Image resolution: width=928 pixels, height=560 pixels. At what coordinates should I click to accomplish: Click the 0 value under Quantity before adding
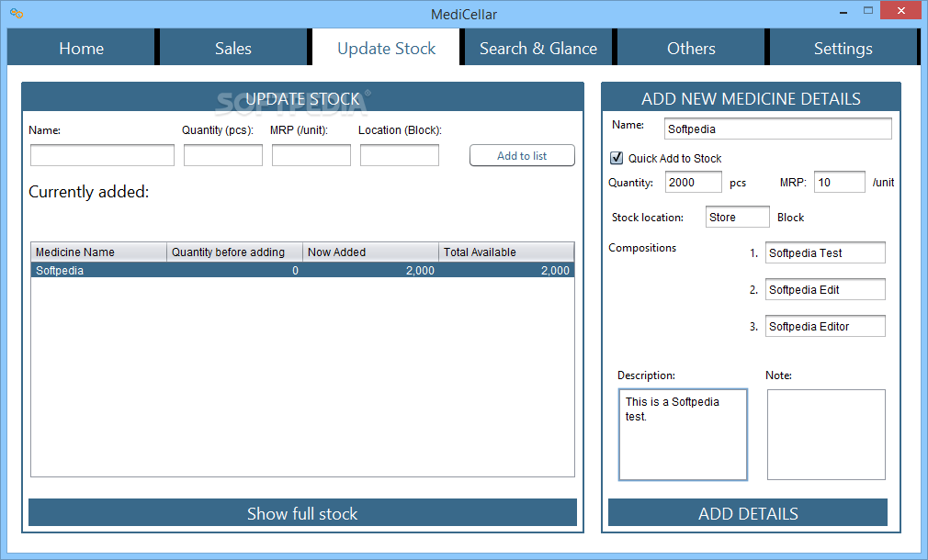pyautogui.click(x=295, y=270)
